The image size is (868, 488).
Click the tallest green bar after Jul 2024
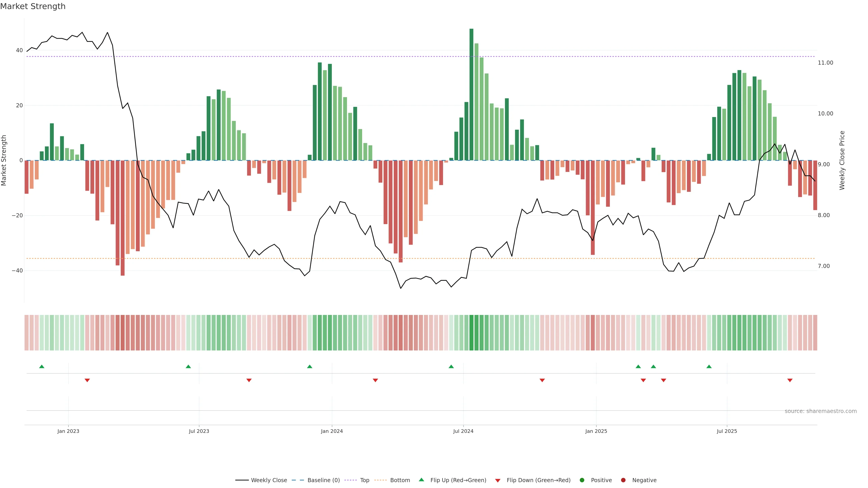pos(471,94)
